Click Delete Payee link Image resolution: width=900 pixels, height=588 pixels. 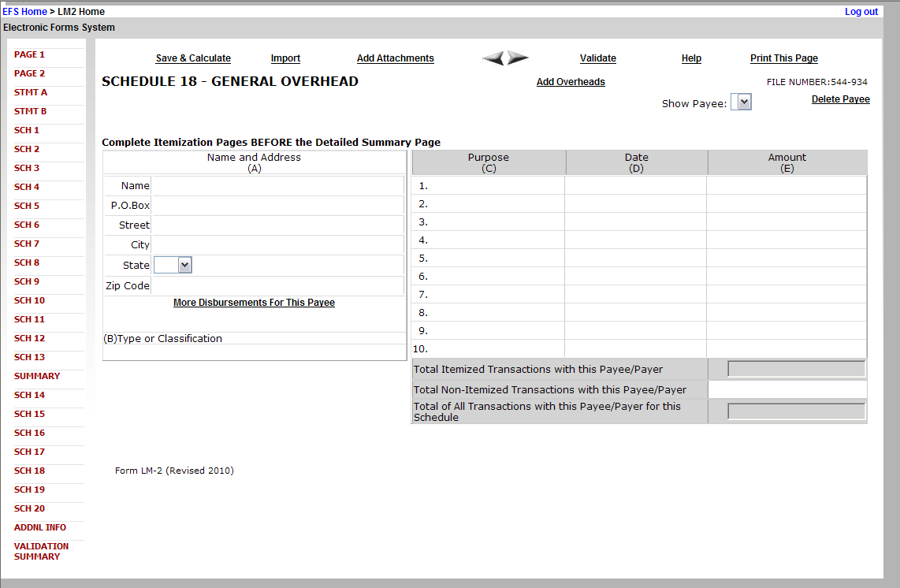pyautogui.click(x=840, y=99)
